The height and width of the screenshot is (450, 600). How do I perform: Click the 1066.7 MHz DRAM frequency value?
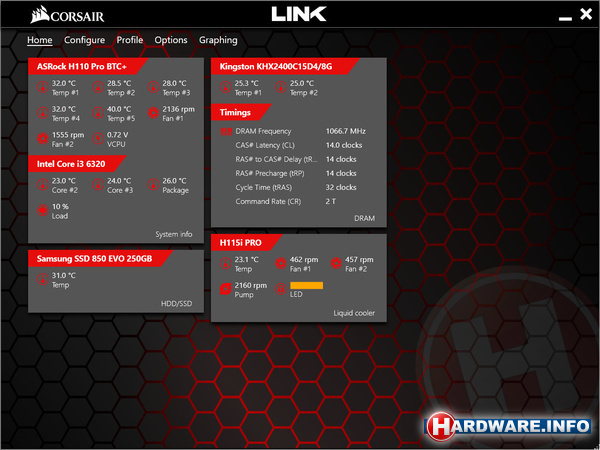(x=346, y=131)
